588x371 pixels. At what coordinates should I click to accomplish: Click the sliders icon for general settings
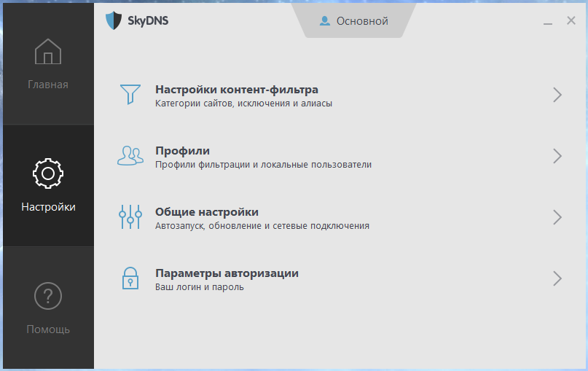click(x=130, y=216)
